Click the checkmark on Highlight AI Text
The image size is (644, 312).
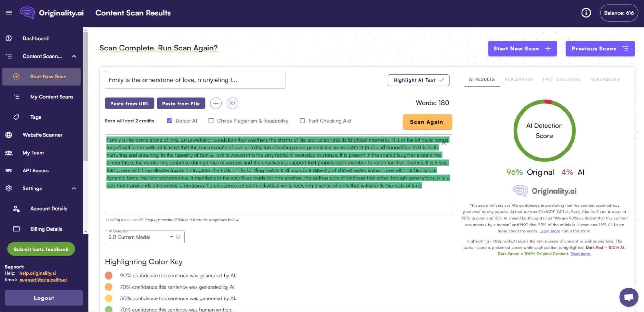[x=442, y=80]
